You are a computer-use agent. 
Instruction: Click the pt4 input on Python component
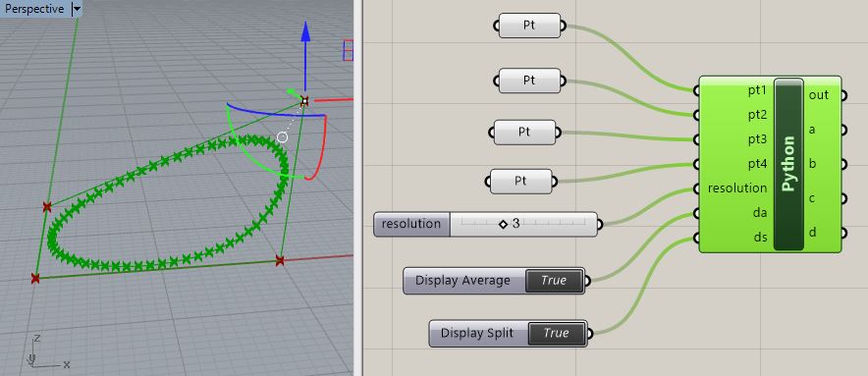(x=756, y=164)
